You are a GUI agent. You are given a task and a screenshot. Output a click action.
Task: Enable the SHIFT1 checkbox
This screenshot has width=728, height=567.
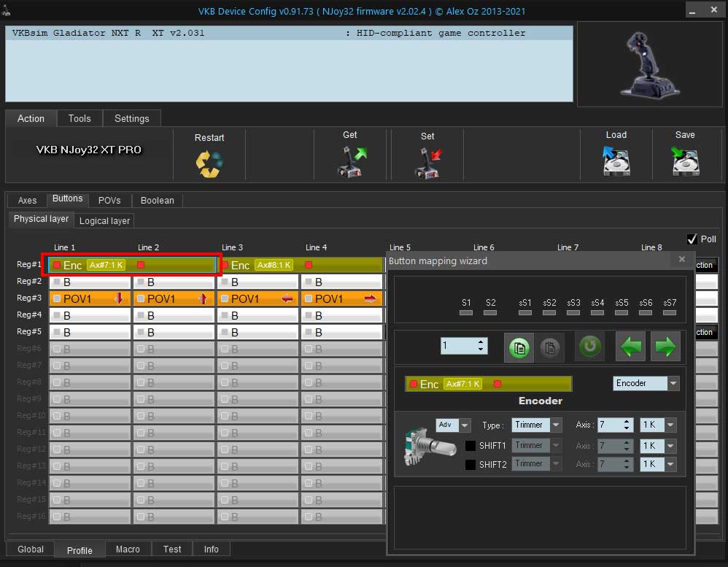(x=471, y=445)
